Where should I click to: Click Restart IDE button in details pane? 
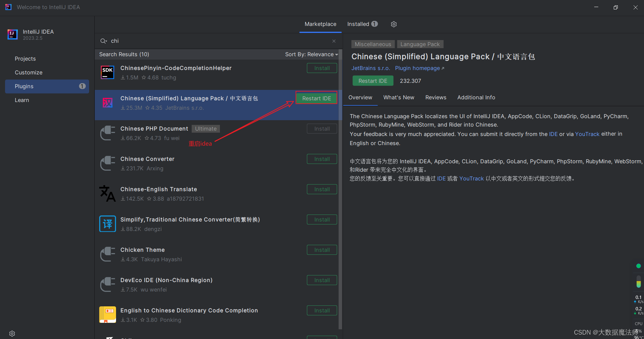tap(373, 81)
